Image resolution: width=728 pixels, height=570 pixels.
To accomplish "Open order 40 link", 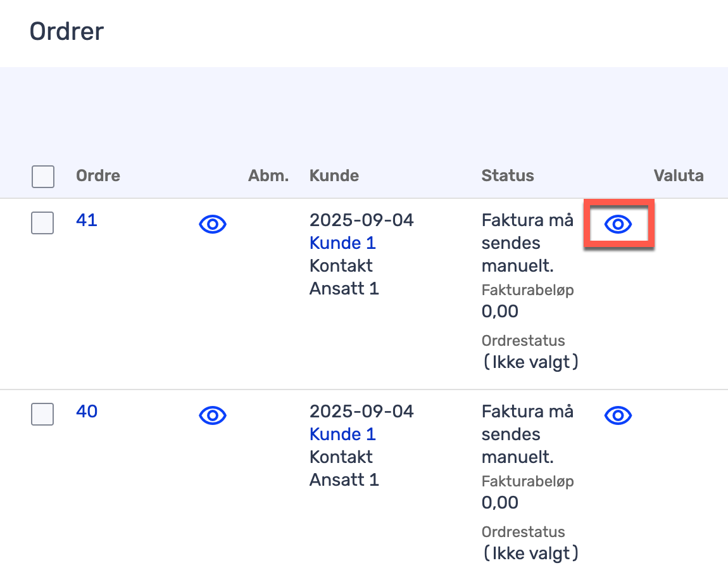I will [87, 412].
